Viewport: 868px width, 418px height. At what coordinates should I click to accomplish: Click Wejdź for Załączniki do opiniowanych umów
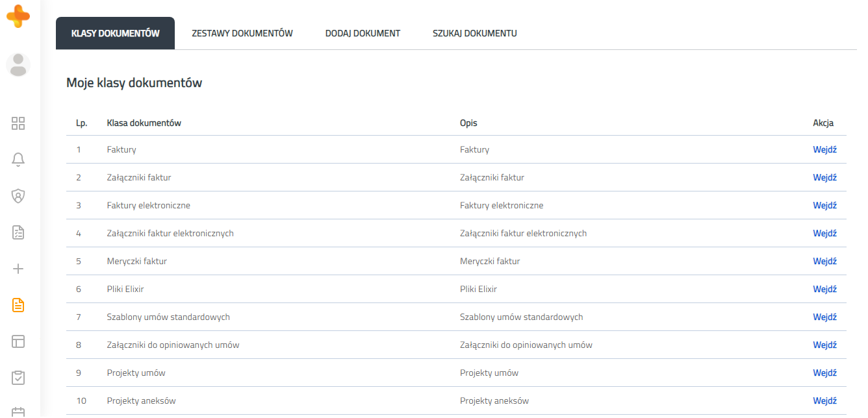(824, 345)
